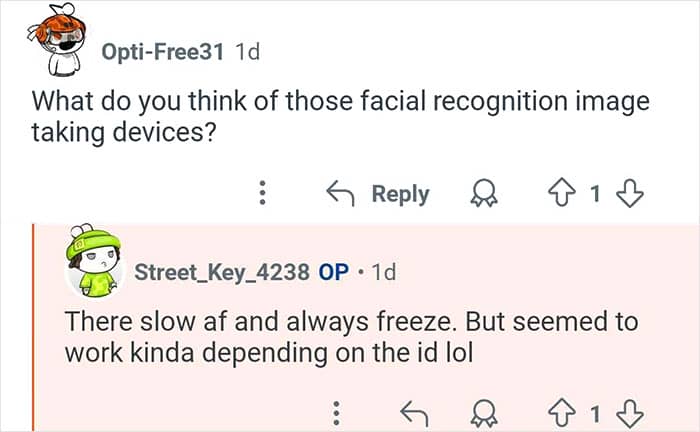
Task: Open more options on Street_Key_4238's reply
Action: [x=337, y=412]
